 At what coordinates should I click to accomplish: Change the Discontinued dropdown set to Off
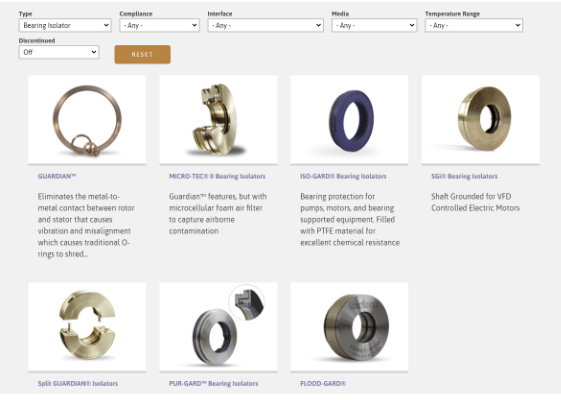pos(59,52)
